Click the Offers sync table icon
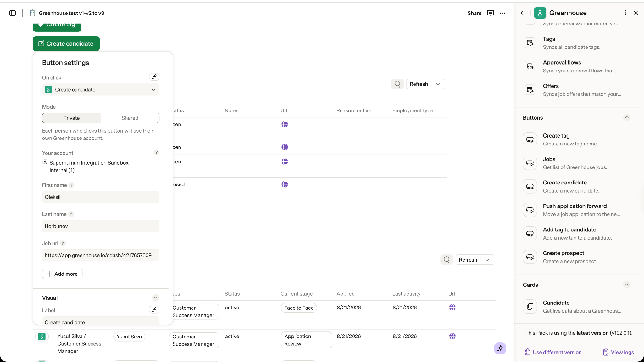Image resolution: width=644 pixels, height=362 pixels. [530, 90]
